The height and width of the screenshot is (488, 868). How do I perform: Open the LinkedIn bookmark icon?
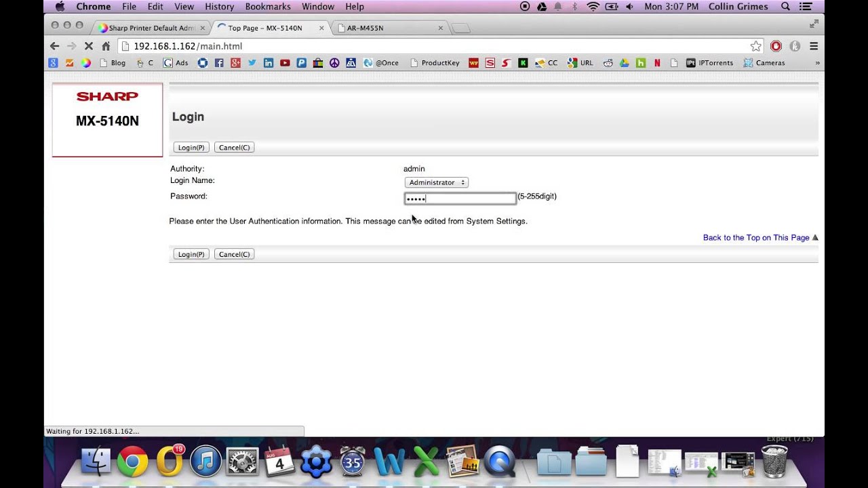[x=269, y=63]
